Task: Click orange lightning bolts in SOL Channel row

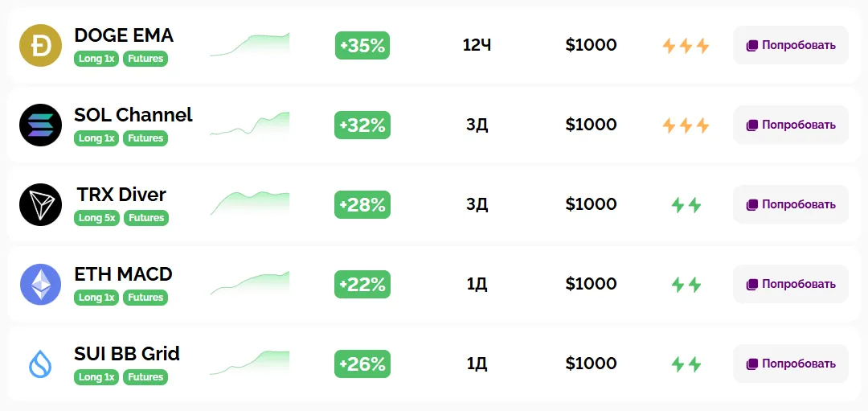Action: [x=686, y=125]
